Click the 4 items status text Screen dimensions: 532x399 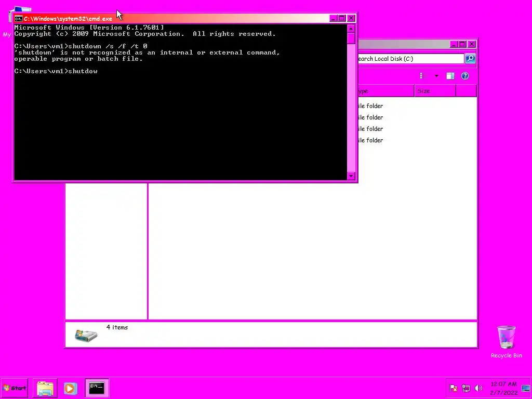[117, 327]
